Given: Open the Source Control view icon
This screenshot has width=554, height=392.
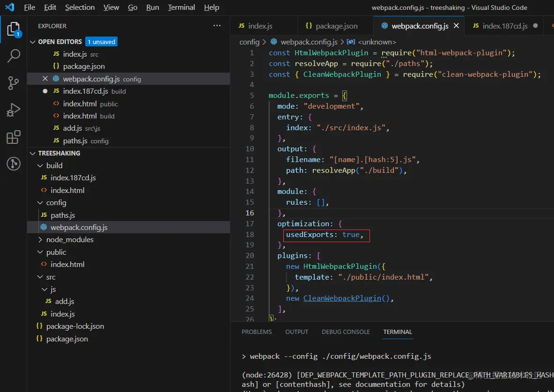Looking at the screenshot, I should point(14,83).
